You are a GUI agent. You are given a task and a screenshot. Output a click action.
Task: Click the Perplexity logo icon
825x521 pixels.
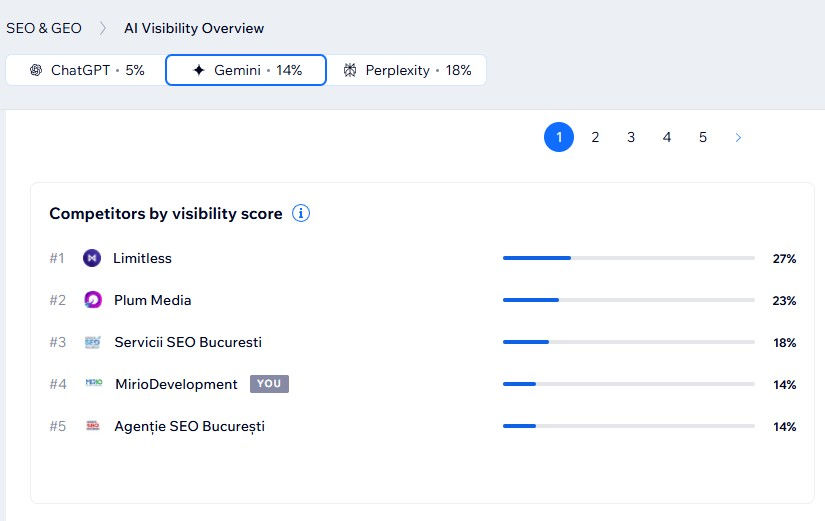350,70
